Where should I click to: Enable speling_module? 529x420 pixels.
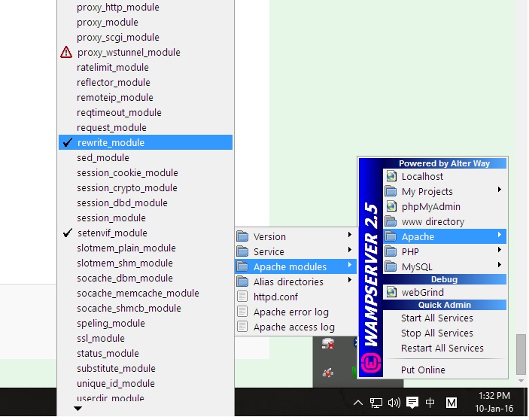point(145,323)
